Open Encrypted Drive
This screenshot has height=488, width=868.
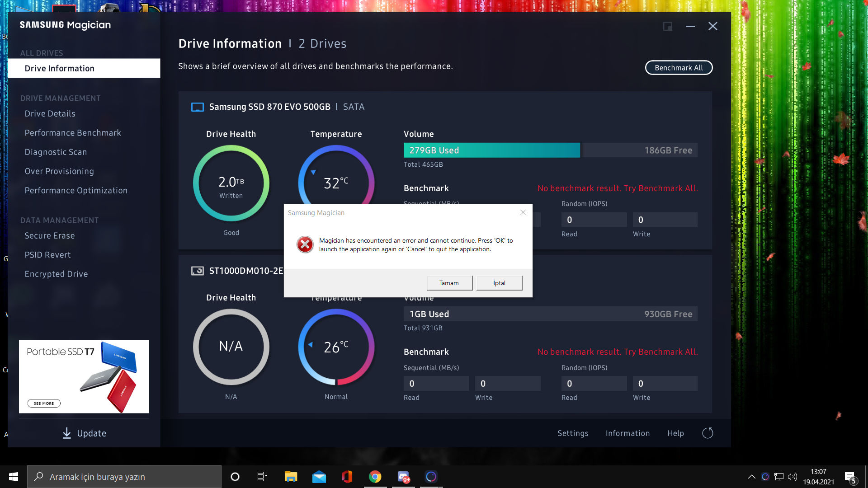pos(56,274)
